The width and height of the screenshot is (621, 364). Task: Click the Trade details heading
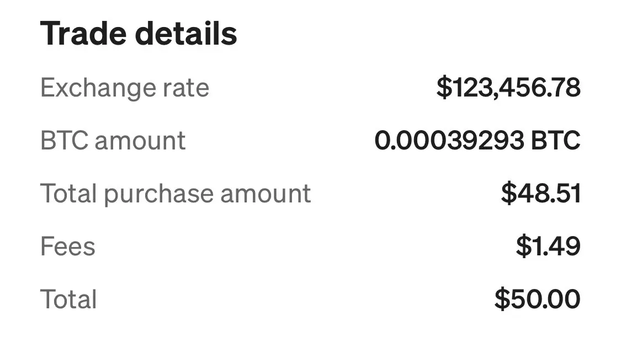(139, 34)
